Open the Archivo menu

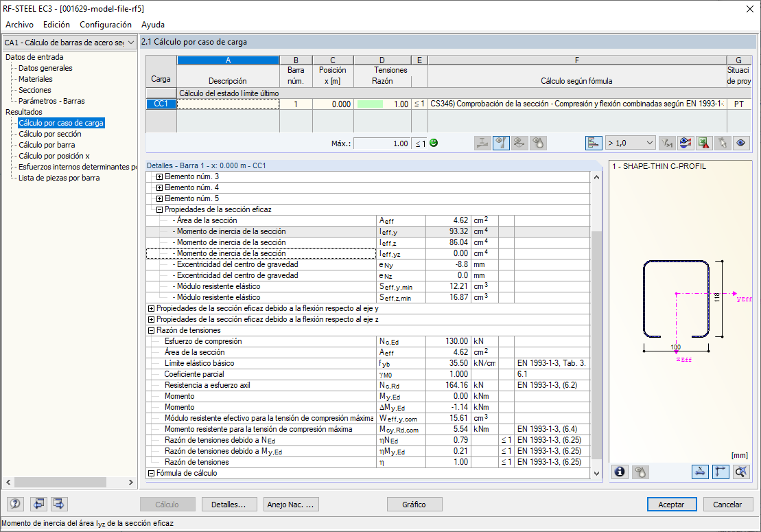(19, 25)
